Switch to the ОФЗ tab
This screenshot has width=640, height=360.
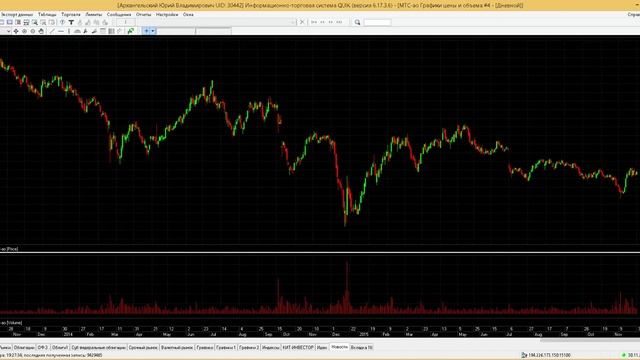[42, 347]
